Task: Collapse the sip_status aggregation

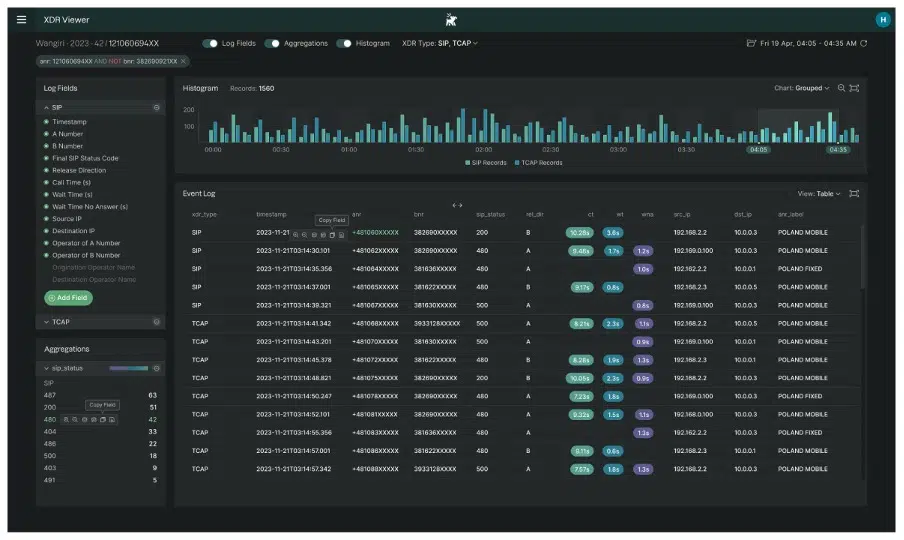Action: coord(46,368)
